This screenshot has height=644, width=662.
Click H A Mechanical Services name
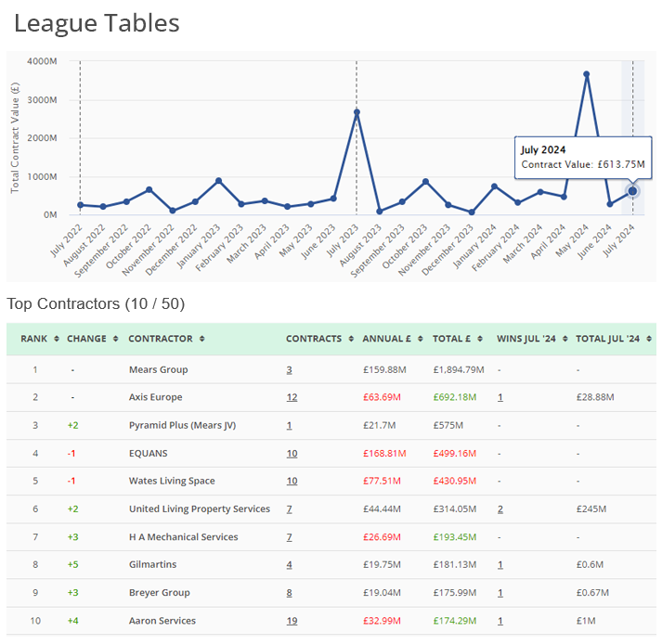point(183,536)
